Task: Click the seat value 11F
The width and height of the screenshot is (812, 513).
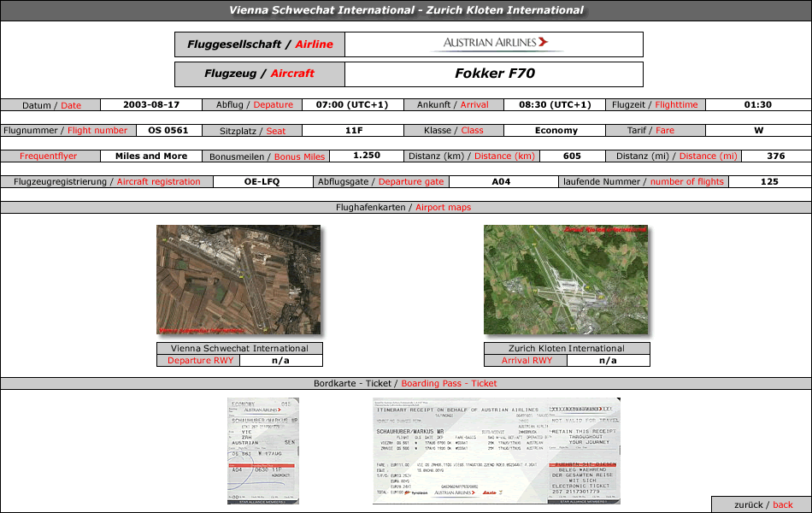Action: [354, 131]
